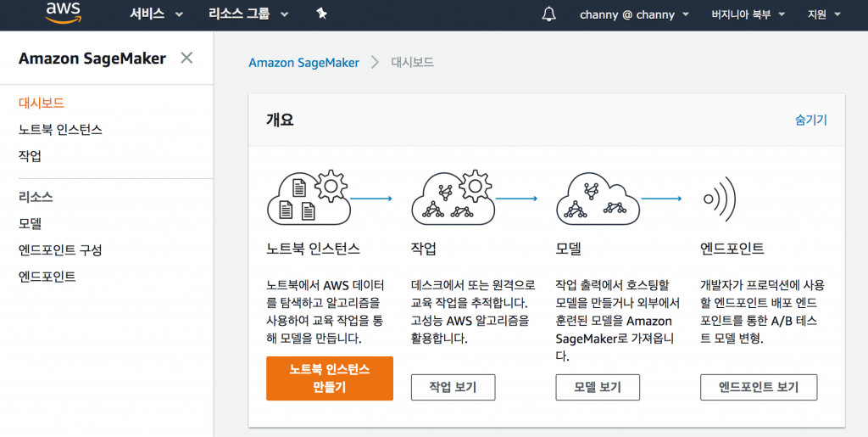Expand the 리소스 그룹 menu
868x437 pixels.
pyautogui.click(x=248, y=14)
